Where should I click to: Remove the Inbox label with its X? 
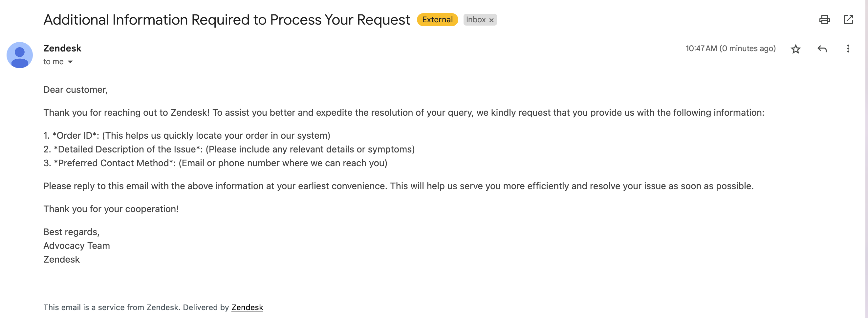click(x=491, y=20)
